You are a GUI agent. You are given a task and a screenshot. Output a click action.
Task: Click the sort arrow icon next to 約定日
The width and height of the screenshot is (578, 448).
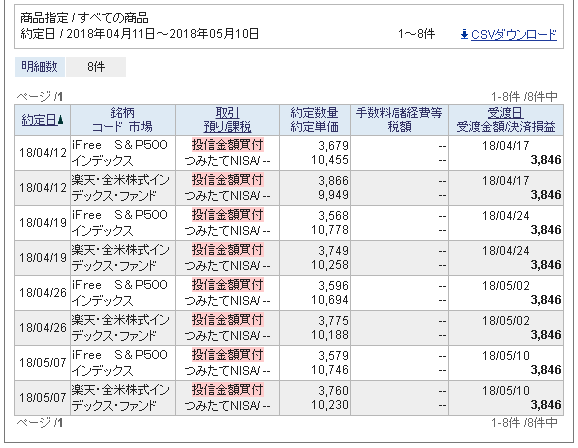pyautogui.click(x=60, y=120)
